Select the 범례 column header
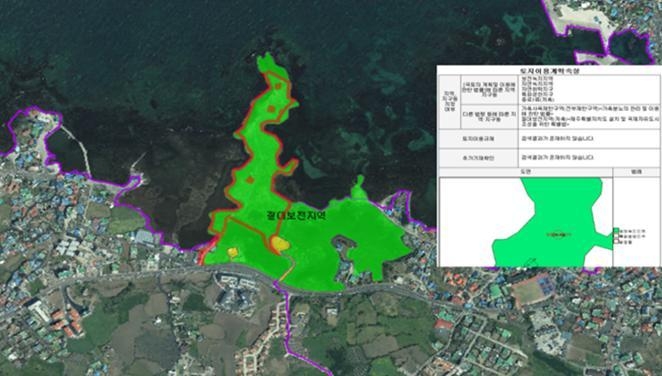The height and width of the screenshot is (376, 662). 636,172
